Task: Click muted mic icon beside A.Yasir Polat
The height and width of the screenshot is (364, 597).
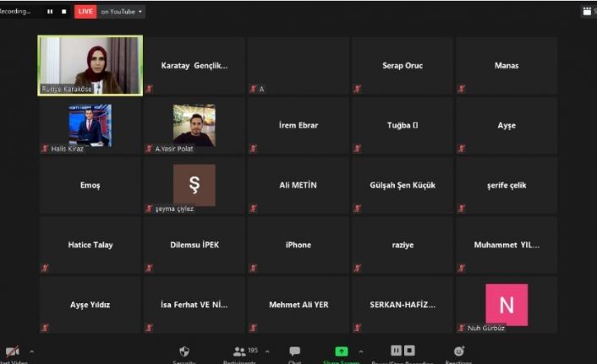Action: click(x=149, y=149)
